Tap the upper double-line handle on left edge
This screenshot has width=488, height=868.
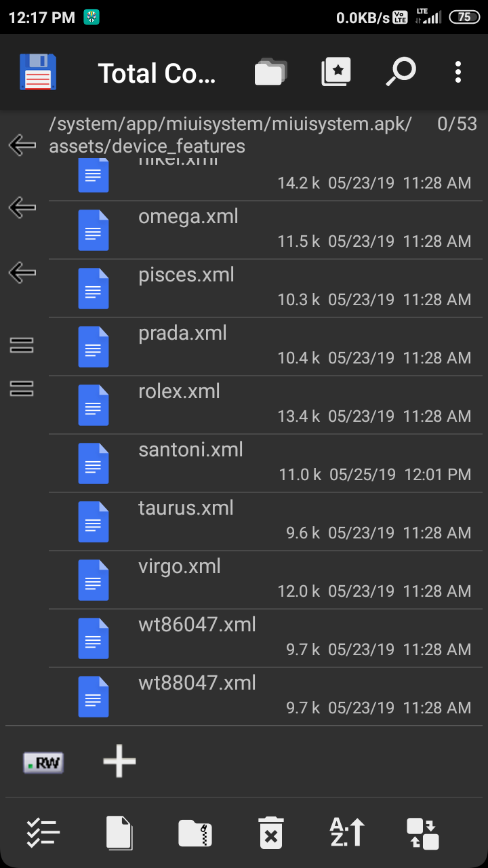tap(22, 345)
